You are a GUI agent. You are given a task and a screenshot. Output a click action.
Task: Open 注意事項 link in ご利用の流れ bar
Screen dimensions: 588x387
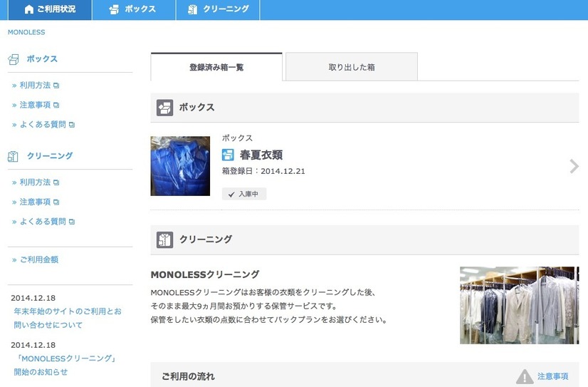coord(552,376)
